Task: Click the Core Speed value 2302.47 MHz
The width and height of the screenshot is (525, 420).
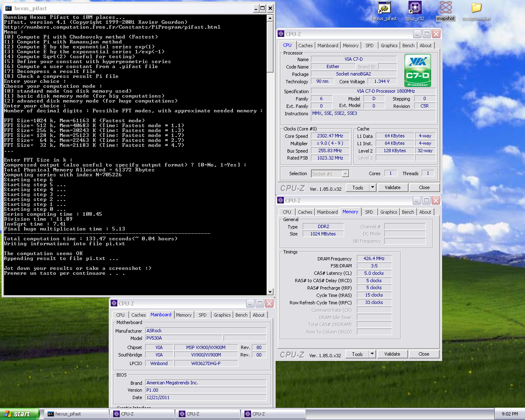Action: [330, 136]
